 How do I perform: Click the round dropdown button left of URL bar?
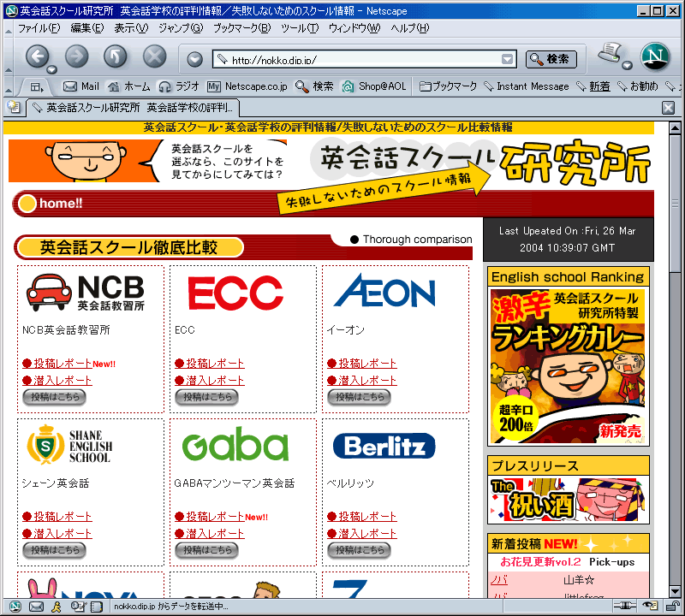click(195, 59)
